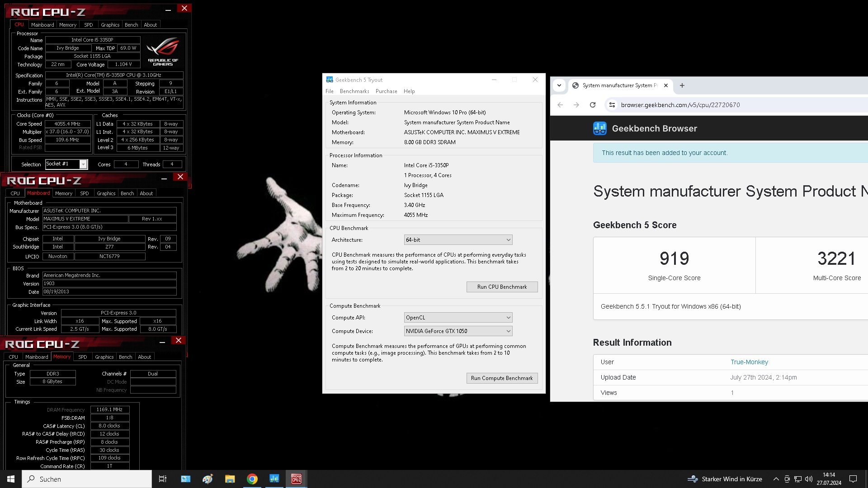Open the Geekbench Purchase menu
Viewport: 868px width, 488px height.
(x=387, y=91)
